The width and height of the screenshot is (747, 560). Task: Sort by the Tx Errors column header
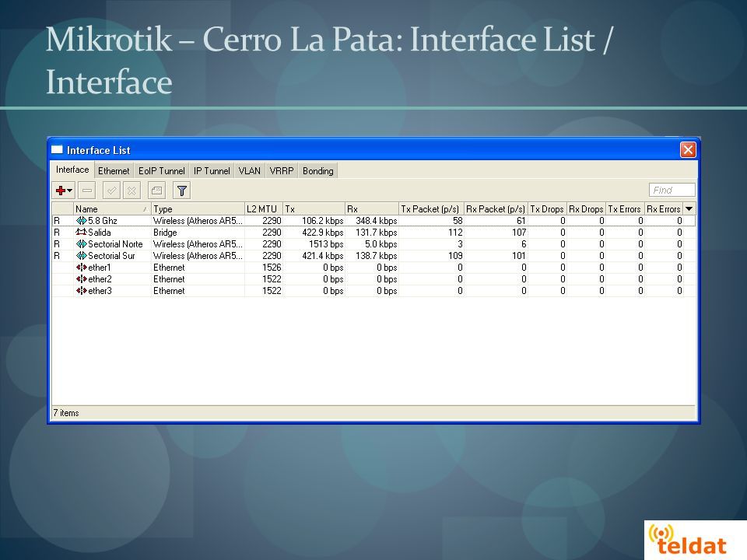point(625,208)
